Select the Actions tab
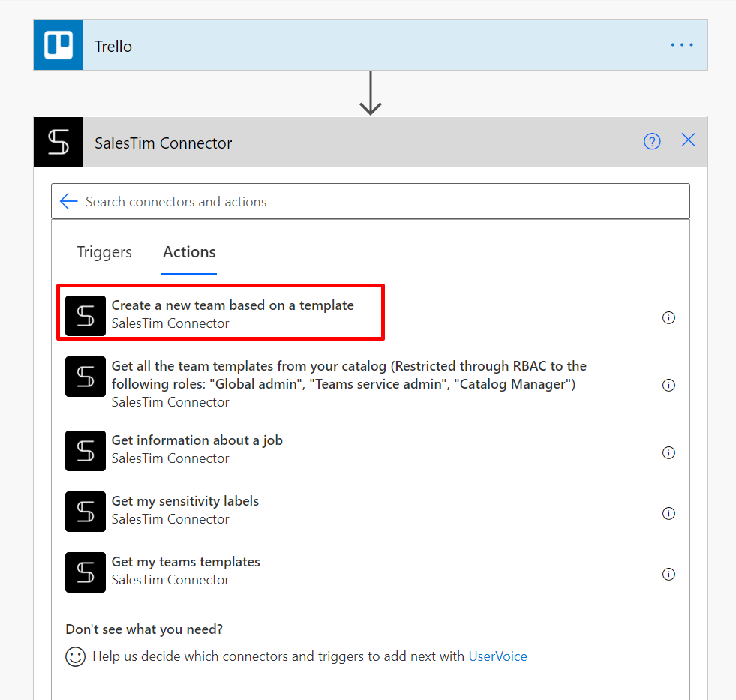The width and height of the screenshot is (736, 700). pos(189,252)
